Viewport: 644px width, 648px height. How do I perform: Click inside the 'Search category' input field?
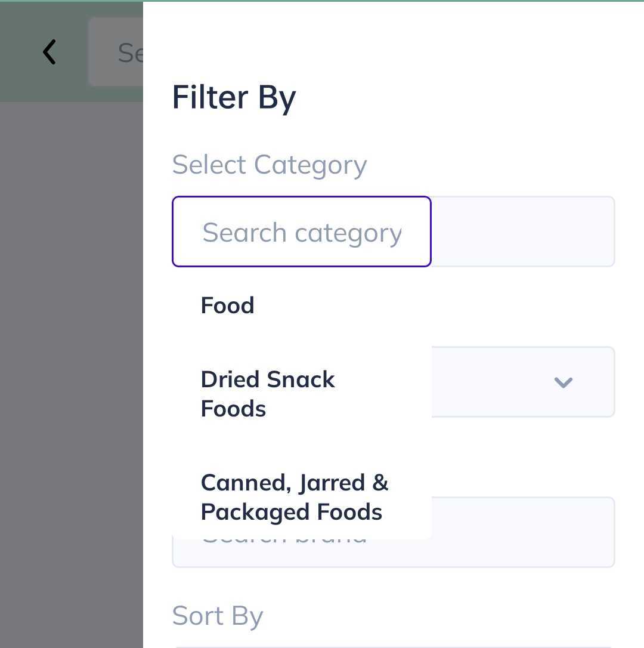[x=302, y=232]
